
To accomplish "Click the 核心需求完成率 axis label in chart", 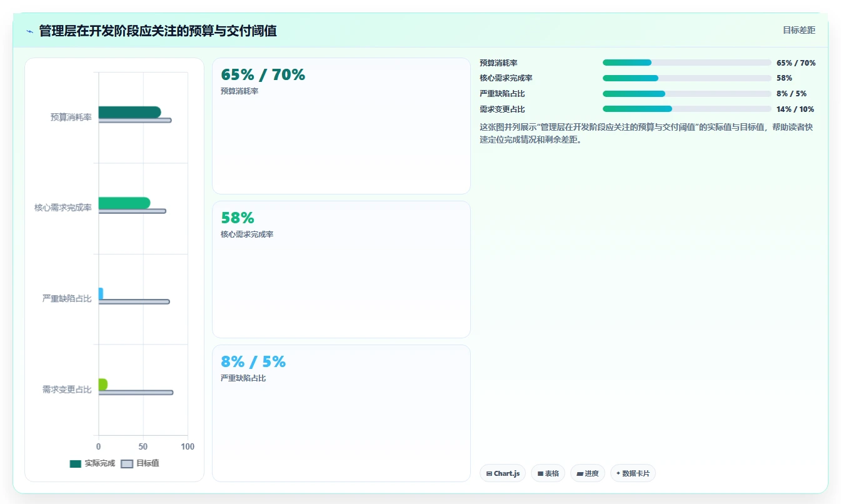I will 63,208.
